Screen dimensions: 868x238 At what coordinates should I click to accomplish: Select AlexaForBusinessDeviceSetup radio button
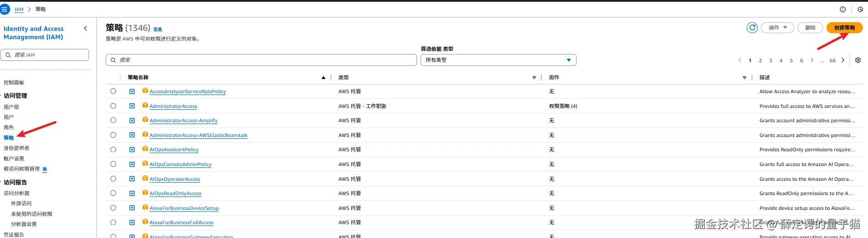coord(113,208)
